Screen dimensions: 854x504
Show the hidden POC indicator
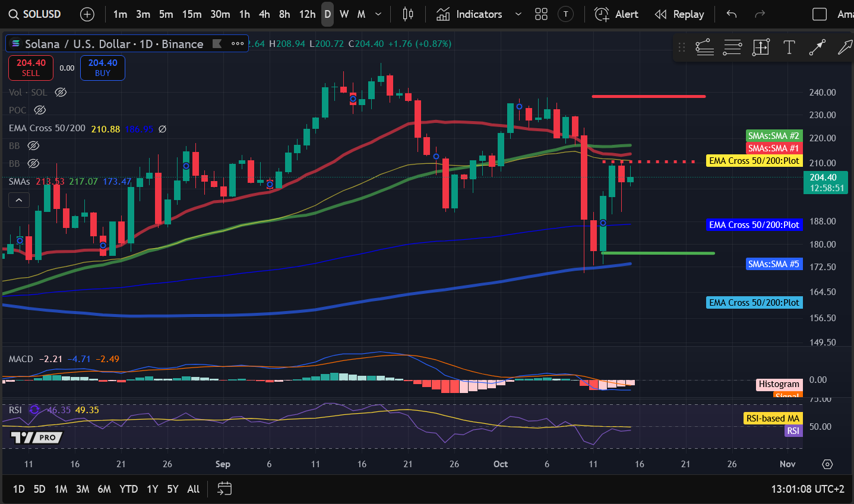point(40,110)
